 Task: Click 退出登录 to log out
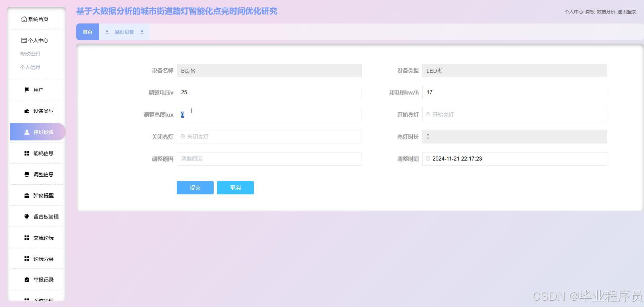tap(627, 12)
